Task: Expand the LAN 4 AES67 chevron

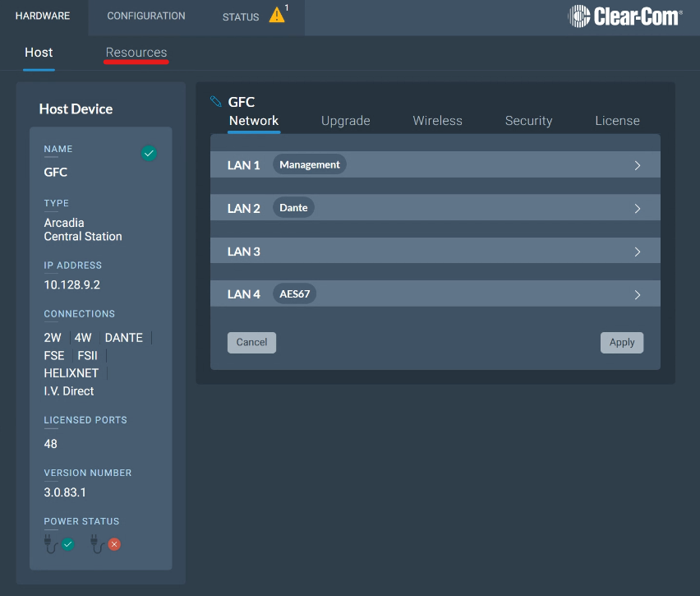Action: tap(637, 294)
